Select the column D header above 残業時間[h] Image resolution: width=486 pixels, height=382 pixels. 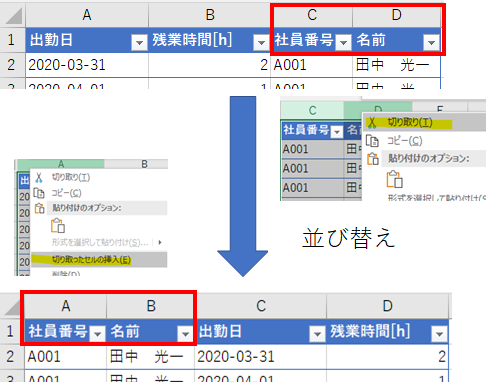coord(387,306)
